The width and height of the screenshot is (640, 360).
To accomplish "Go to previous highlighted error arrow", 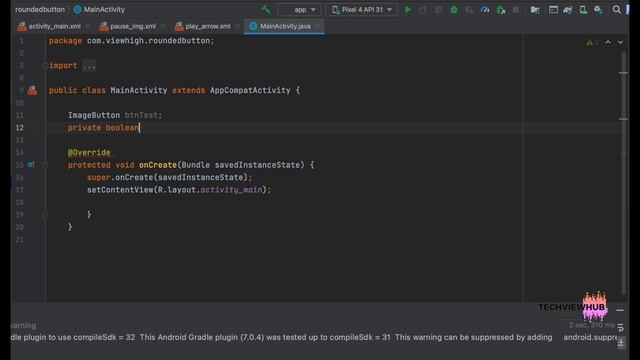I will point(608,42).
